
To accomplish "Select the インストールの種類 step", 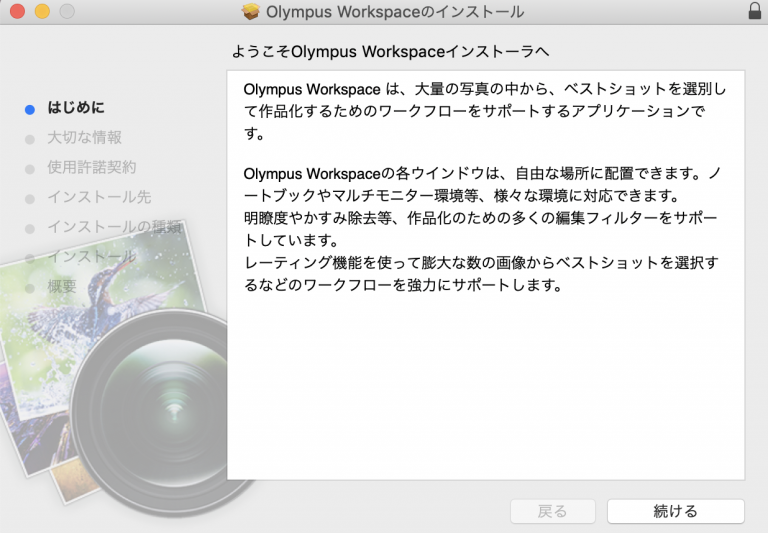I will [115, 227].
